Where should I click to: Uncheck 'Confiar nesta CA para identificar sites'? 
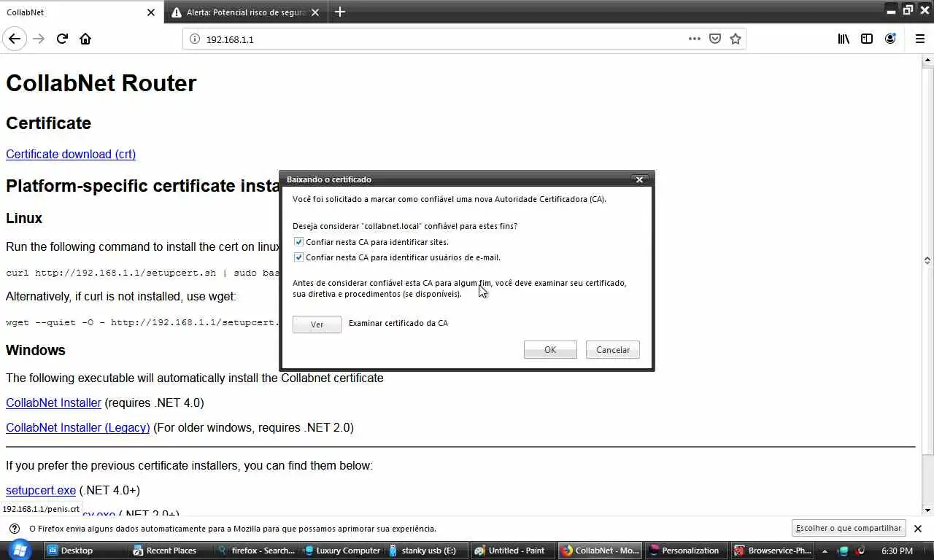pyautogui.click(x=298, y=242)
